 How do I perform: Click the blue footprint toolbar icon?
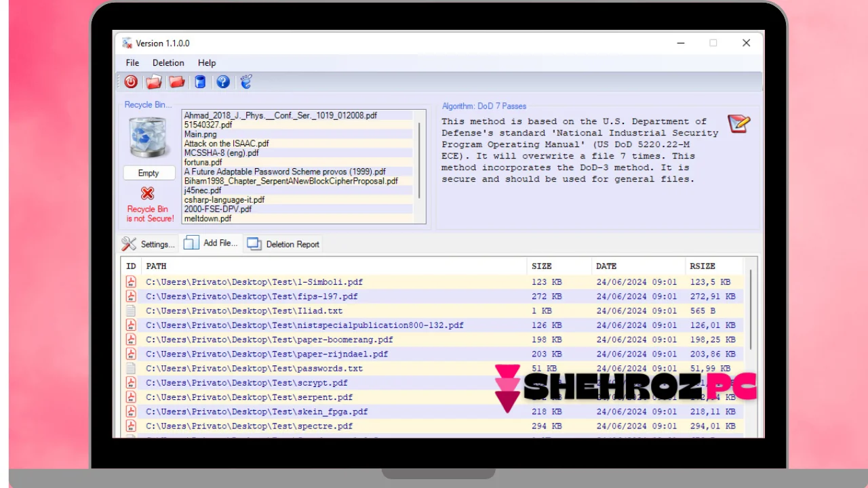[x=246, y=82]
